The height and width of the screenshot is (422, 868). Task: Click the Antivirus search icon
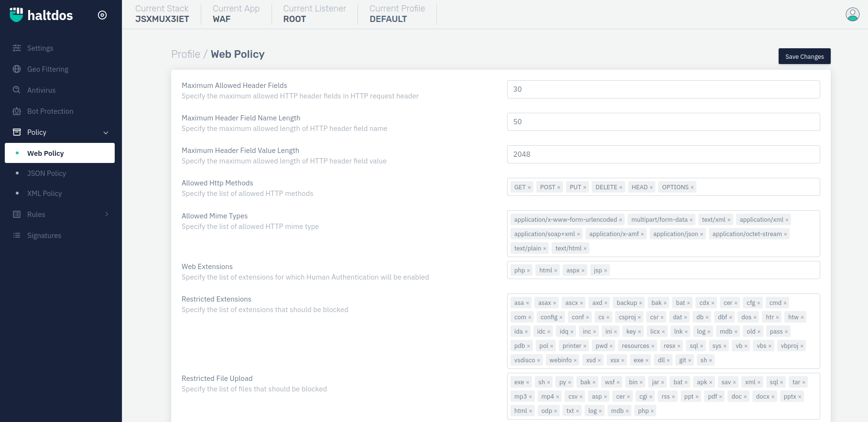coord(17,90)
